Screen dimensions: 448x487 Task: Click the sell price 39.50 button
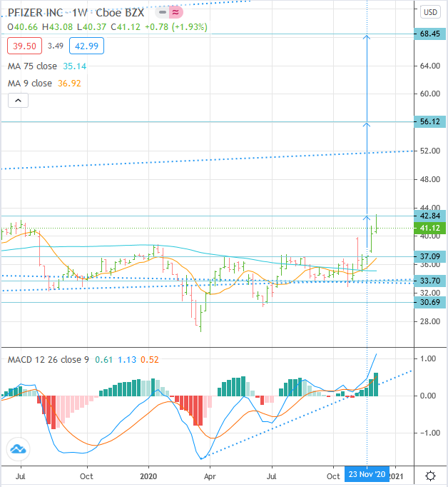[x=24, y=46]
